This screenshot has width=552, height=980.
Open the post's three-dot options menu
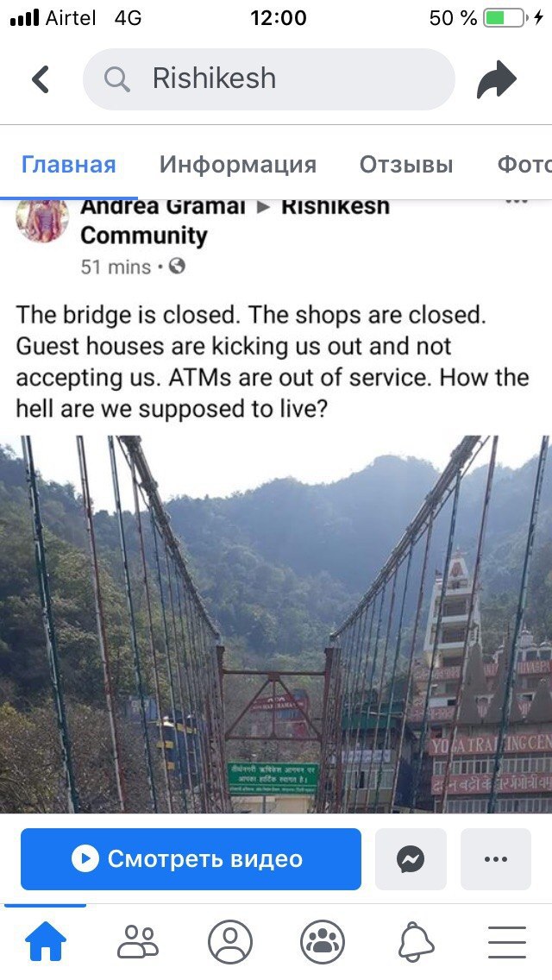pos(517,201)
